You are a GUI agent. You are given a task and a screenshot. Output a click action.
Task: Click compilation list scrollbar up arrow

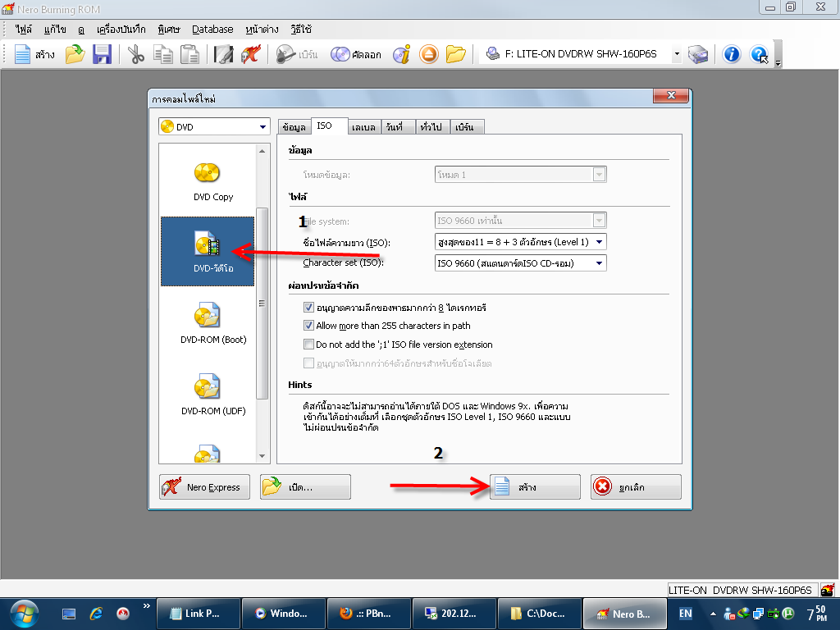click(x=262, y=151)
